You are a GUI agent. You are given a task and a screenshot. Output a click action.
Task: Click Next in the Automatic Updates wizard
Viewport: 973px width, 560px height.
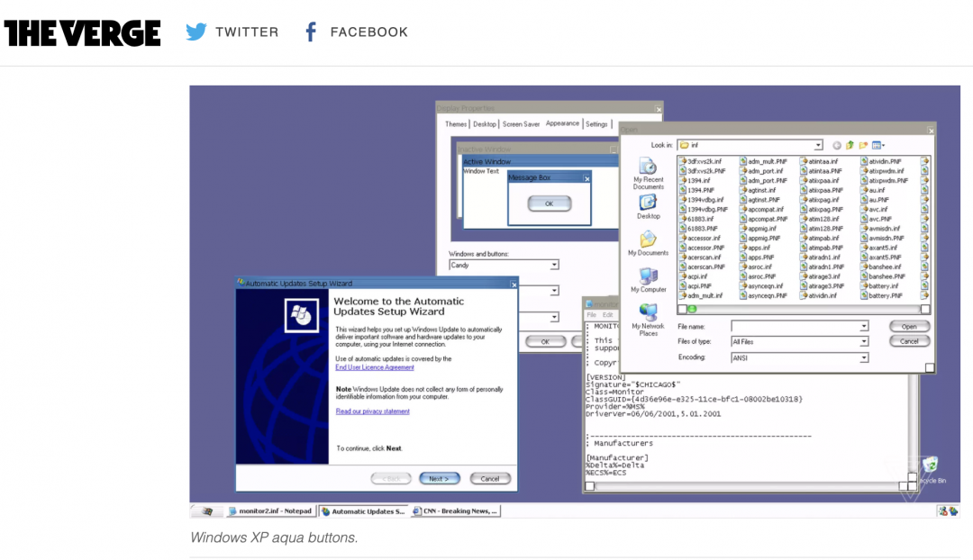(x=440, y=479)
